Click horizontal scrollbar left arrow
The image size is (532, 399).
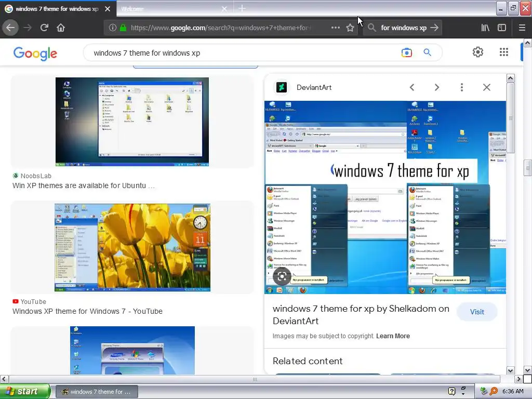[x=4, y=379]
